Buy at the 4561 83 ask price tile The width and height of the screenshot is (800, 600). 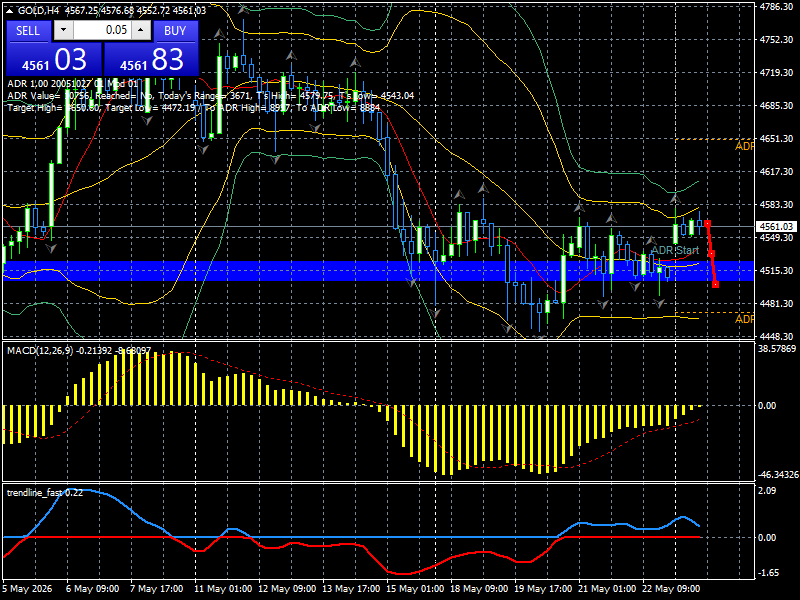pyautogui.click(x=151, y=59)
